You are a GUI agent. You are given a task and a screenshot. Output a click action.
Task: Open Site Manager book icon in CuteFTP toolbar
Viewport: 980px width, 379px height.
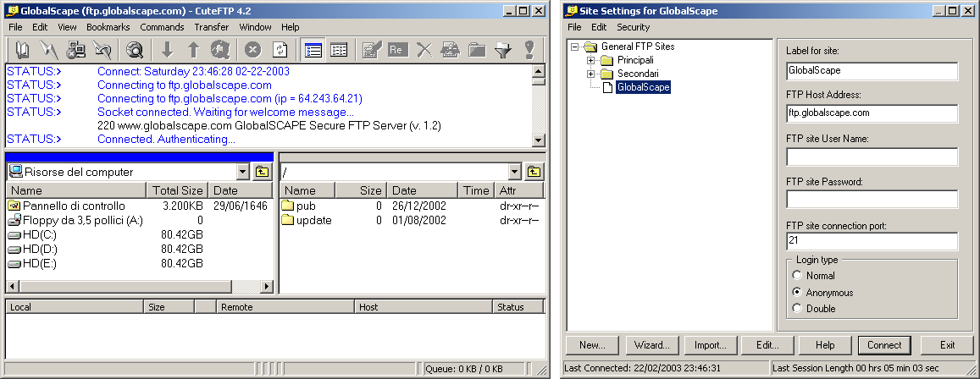click(x=22, y=49)
